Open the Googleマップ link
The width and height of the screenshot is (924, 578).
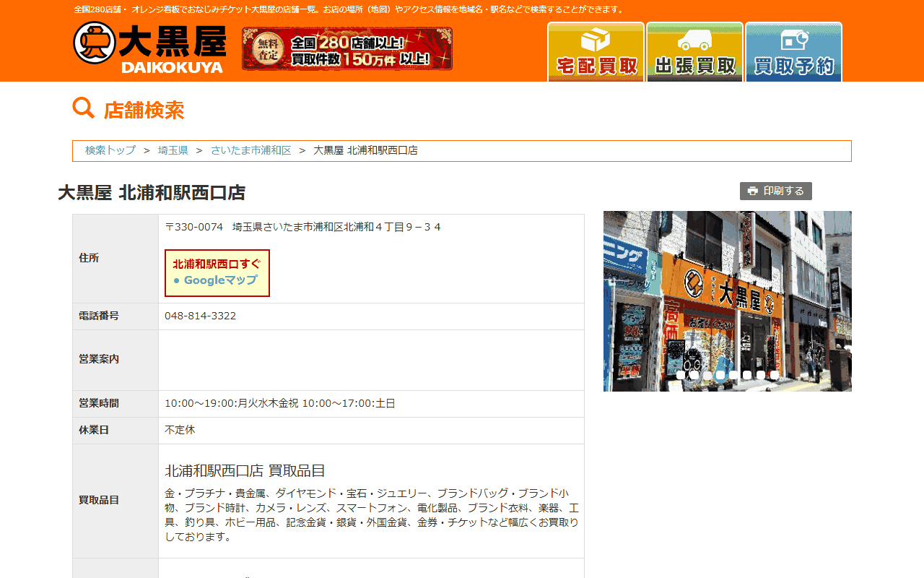[220, 280]
